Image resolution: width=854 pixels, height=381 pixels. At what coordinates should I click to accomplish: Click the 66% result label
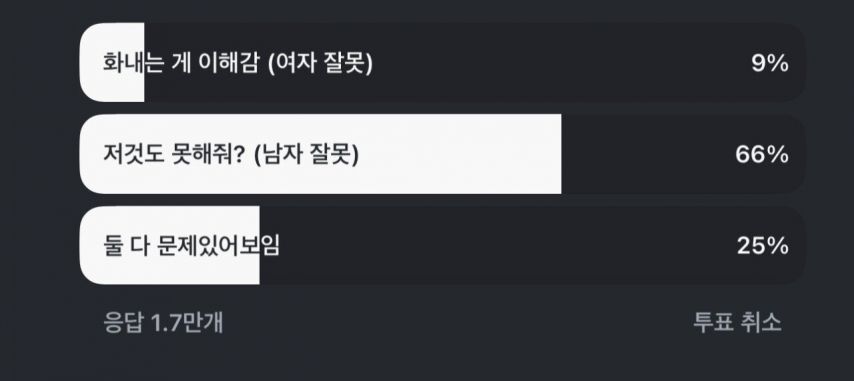(x=761, y=155)
